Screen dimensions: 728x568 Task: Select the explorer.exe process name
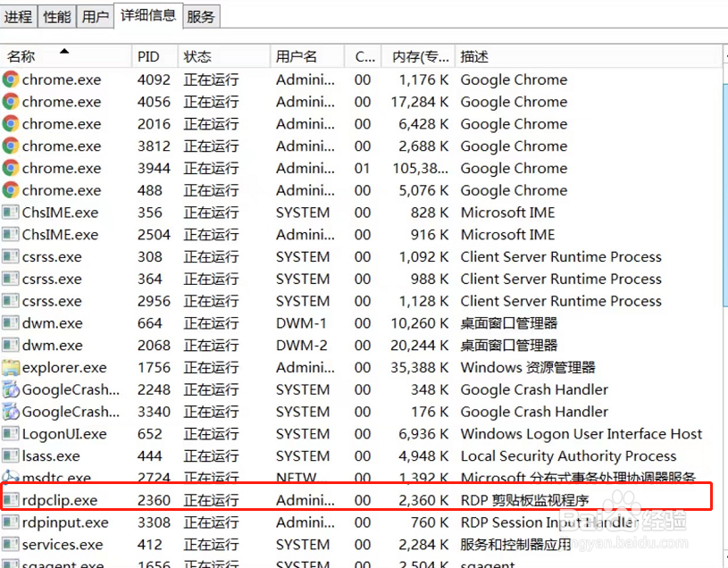(x=64, y=368)
